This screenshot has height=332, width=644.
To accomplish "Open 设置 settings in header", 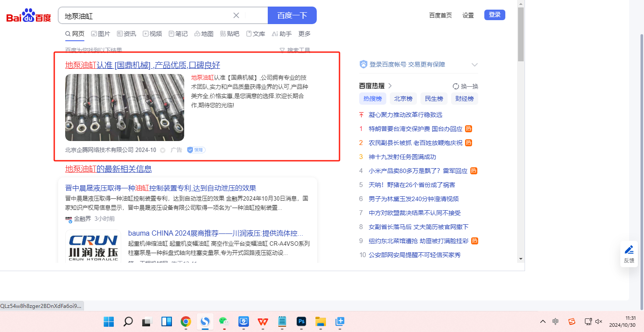I will [x=468, y=15].
